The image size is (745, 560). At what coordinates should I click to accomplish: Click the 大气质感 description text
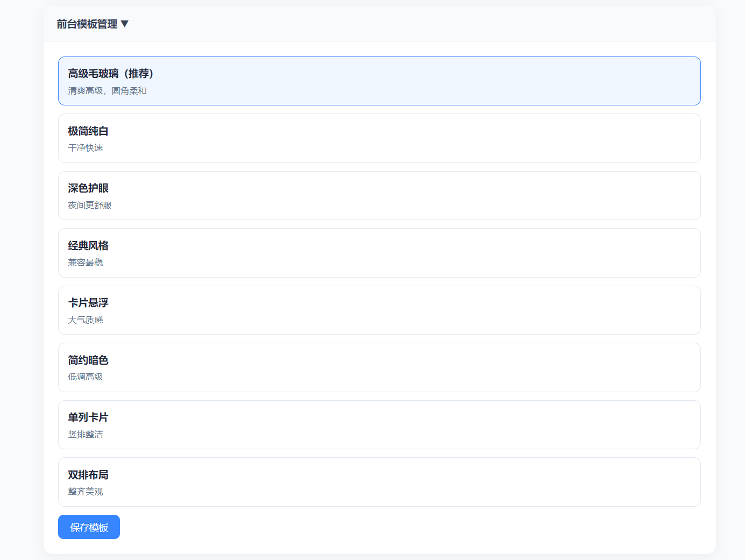point(86,320)
